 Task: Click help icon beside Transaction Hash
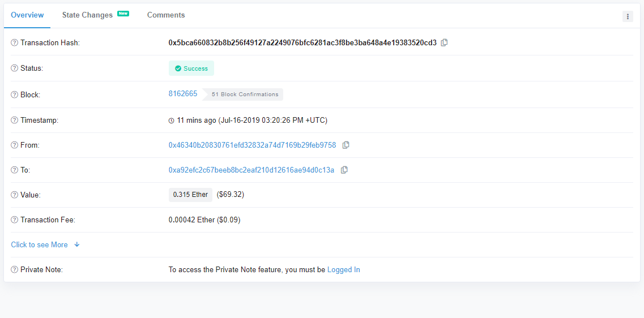click(14, 42)
